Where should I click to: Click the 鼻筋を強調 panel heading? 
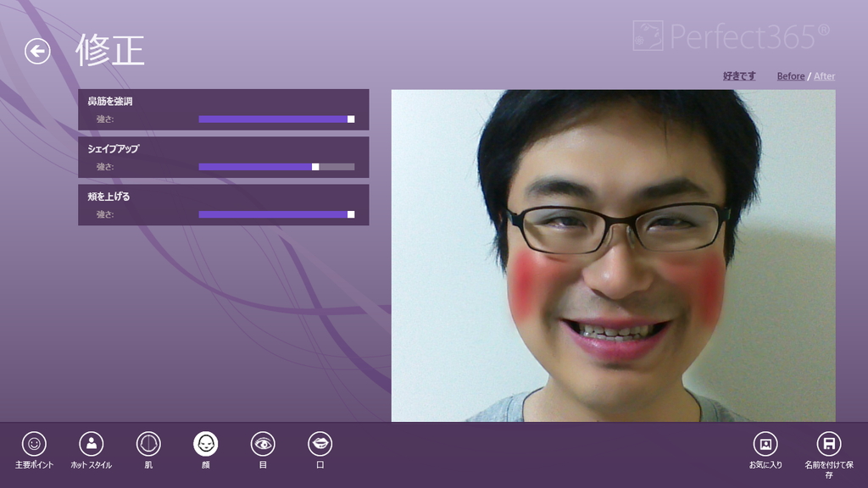pos(109,102)
